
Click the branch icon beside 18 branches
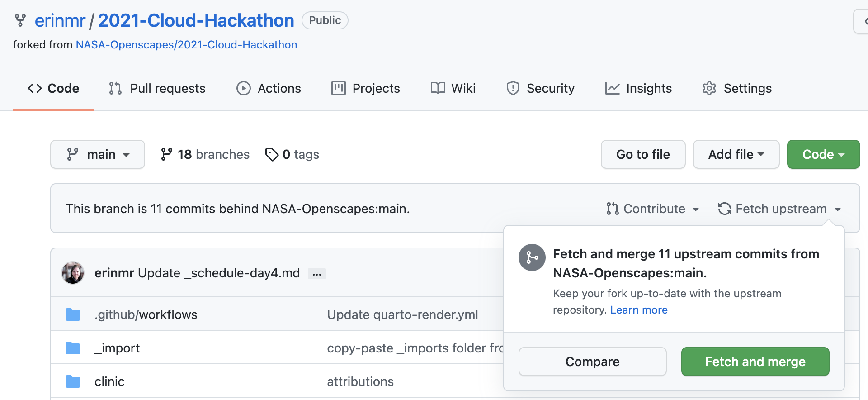pyautogui.click(x=166, y=155)
